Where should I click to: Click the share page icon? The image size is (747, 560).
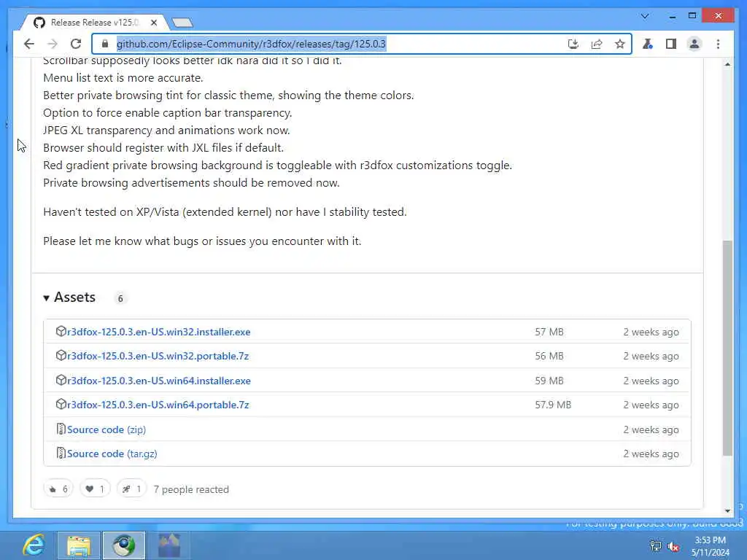[597, 44]
